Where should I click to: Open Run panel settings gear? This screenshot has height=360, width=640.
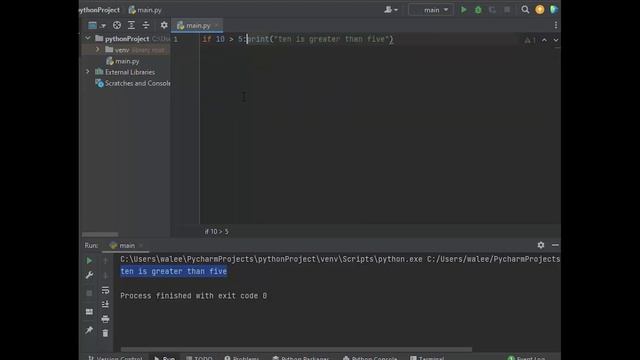point(540,245)
